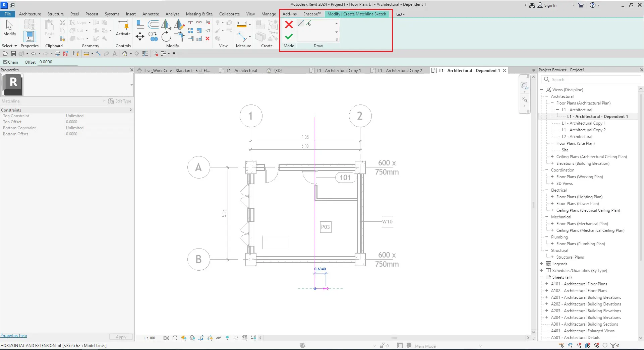Select Trim/Extend to Corner tool
Viewport: 644px width, 350px height.
pos(179,36)
